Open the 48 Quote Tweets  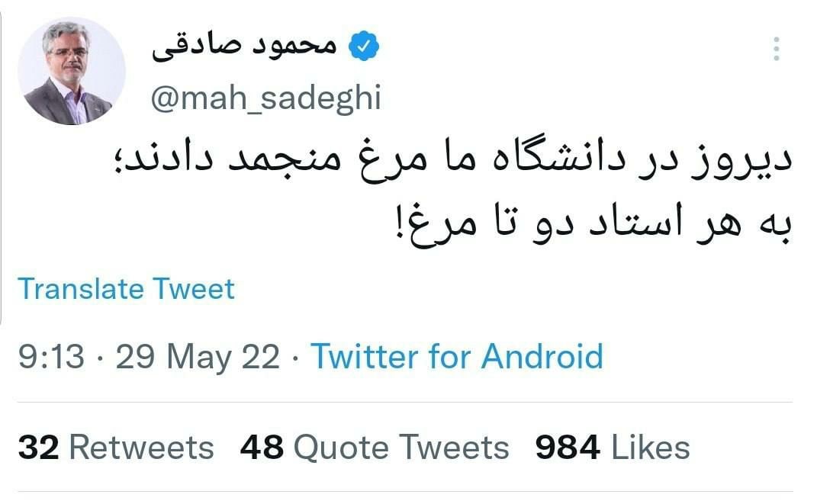(375, 448)
